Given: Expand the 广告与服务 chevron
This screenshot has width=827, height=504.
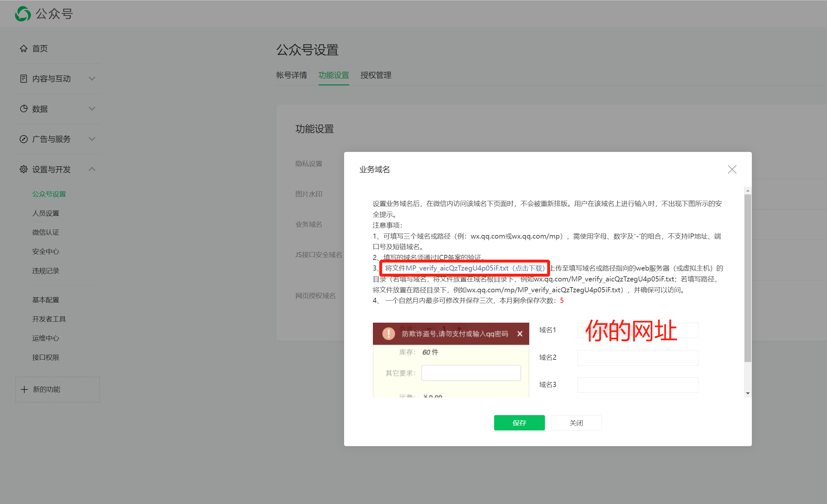Looking at the screenshot, I should 92,139.
